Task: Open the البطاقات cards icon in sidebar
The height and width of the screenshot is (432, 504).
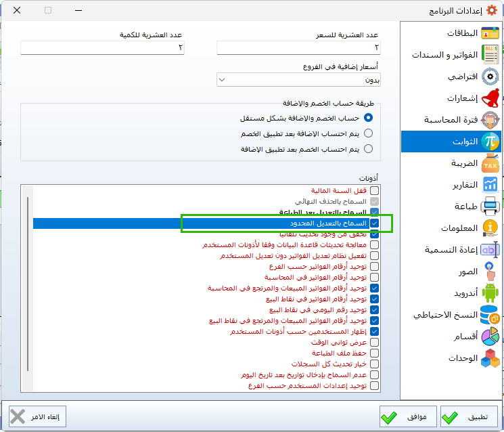Action: point(490,33)
